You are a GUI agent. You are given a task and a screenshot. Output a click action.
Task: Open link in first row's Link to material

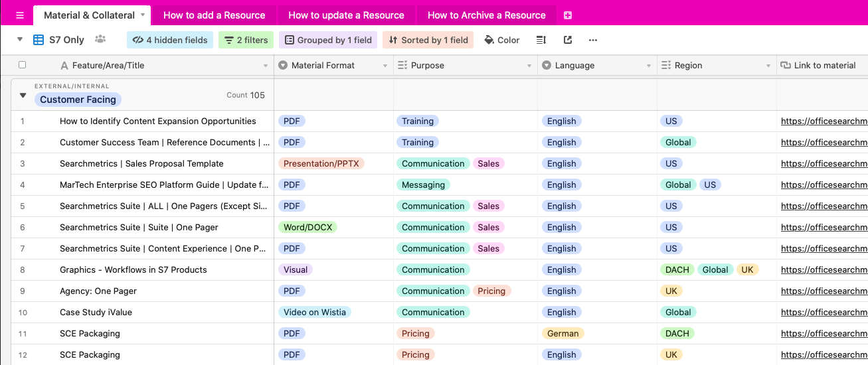pos(824,121)
